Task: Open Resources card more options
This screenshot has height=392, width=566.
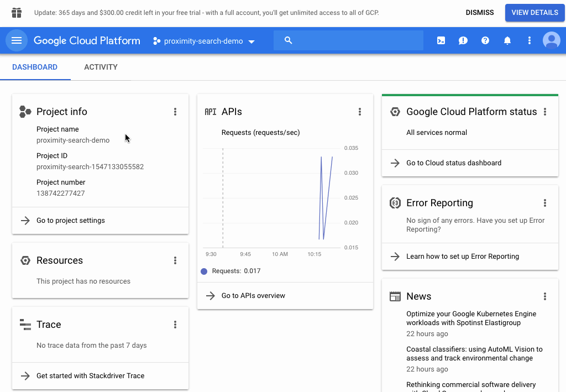Action: (175, 260)
